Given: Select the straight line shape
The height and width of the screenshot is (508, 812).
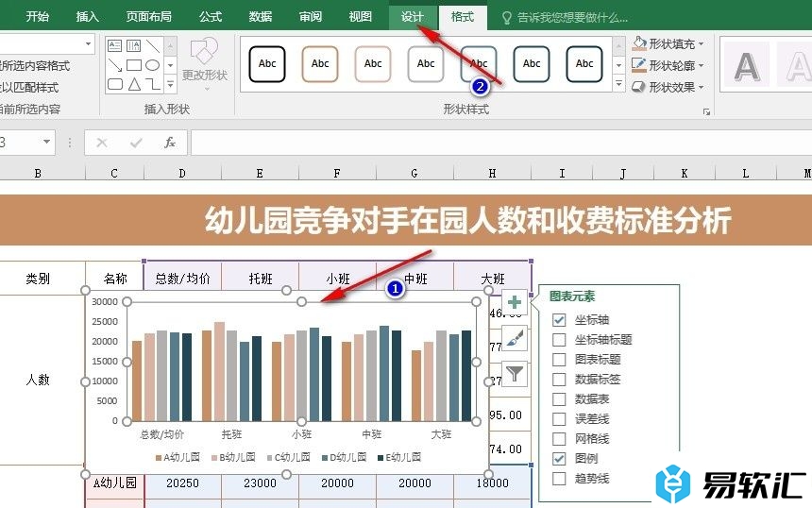Looking at the screenshot, I should (x=153, y=45).
